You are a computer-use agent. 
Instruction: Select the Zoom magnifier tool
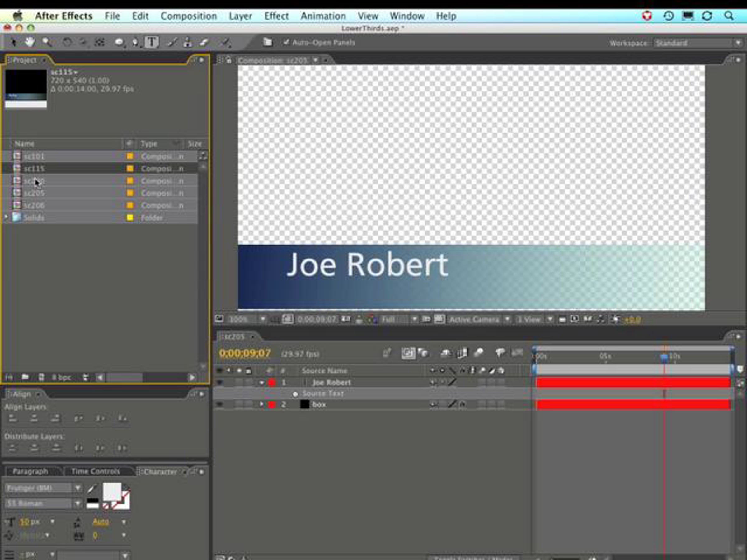47,42
